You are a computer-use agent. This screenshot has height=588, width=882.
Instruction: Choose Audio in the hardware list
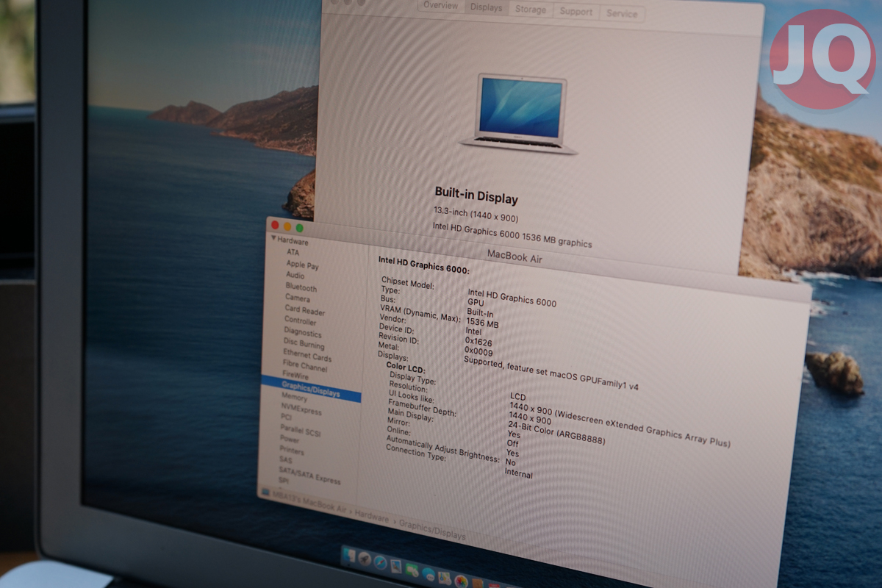[x=295, y=276]
